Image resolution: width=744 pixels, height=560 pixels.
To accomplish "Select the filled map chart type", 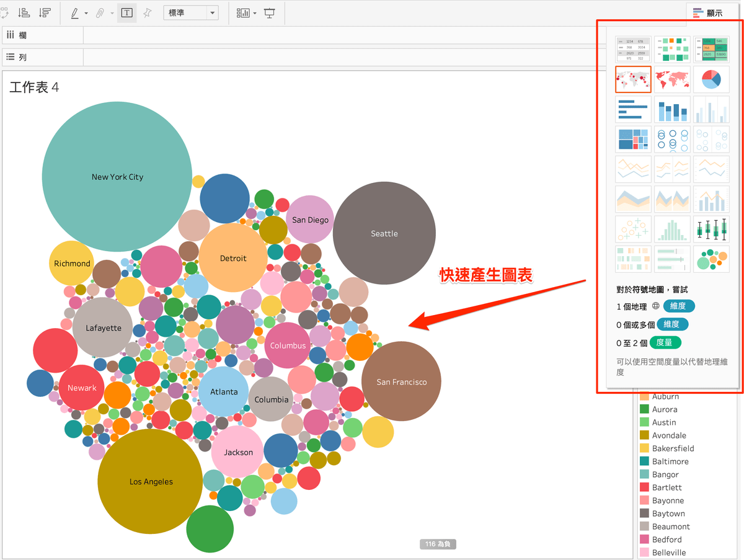I will pos(672,79).
